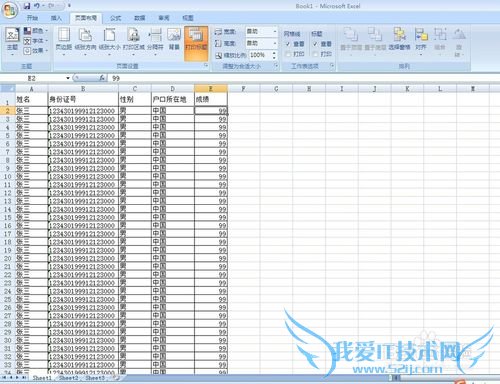Viewport: 500px width, 384px height.
Task: Click the formula bar showing 99
Action: tap(303, 78)
